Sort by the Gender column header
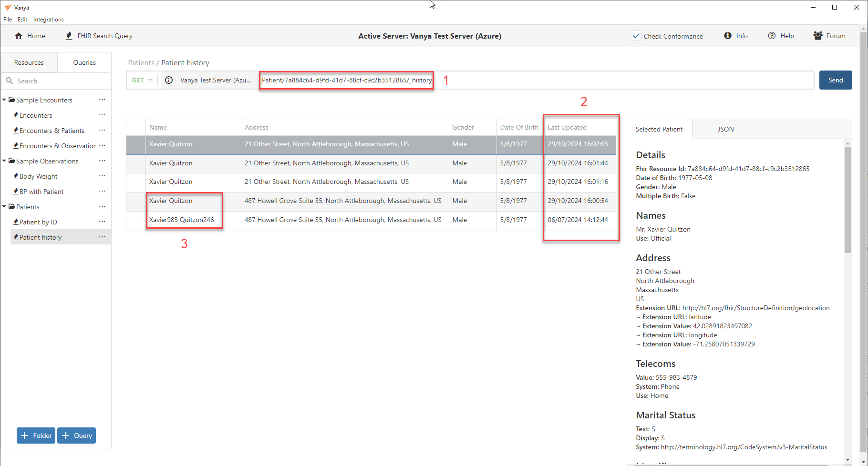The width and height of the screenshot is (868, 466). click(473, 127)
